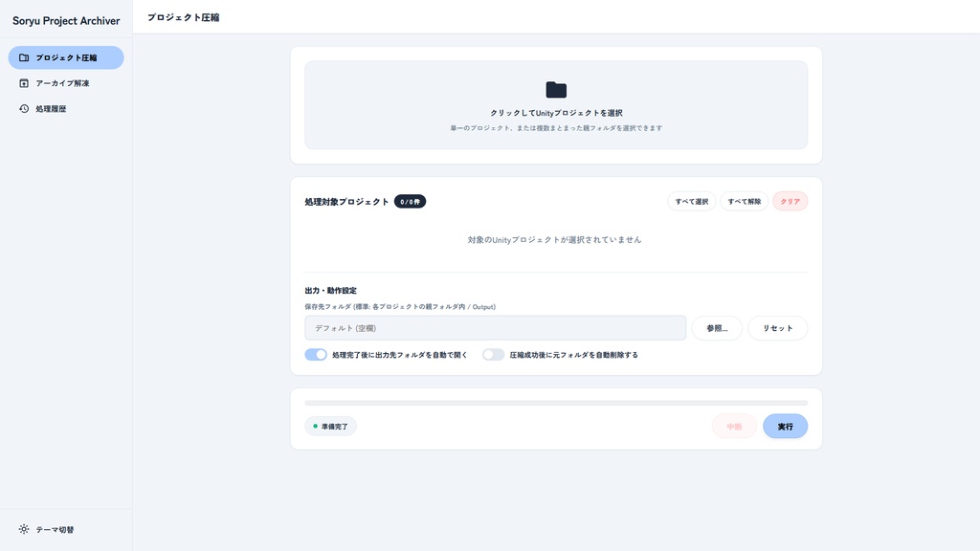Click the Soryu Project Archiver title
The width and height of the screenshot is (980, 551).
66,21
